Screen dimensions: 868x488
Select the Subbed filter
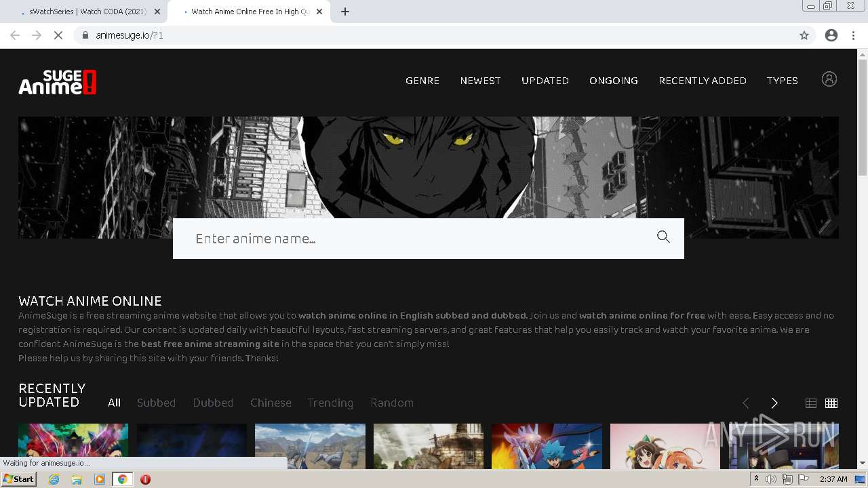(156, 403)
